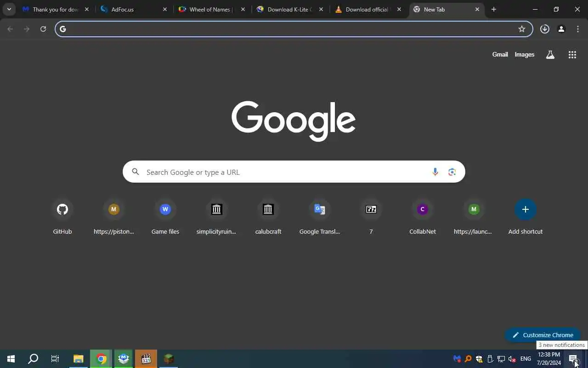The height and width of the screenshot is (368, 588).
Task: Open the CollabNet shortcut
Action: click(423, 217)
